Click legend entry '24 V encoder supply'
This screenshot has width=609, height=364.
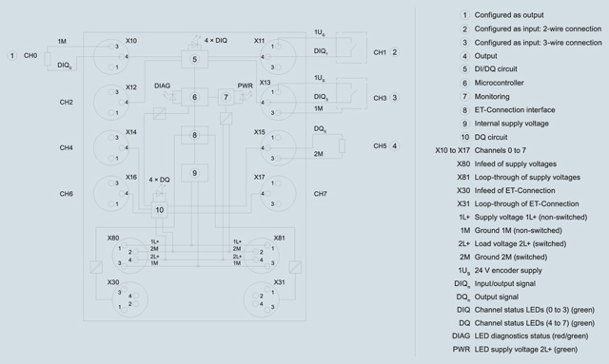coord(508,270)
